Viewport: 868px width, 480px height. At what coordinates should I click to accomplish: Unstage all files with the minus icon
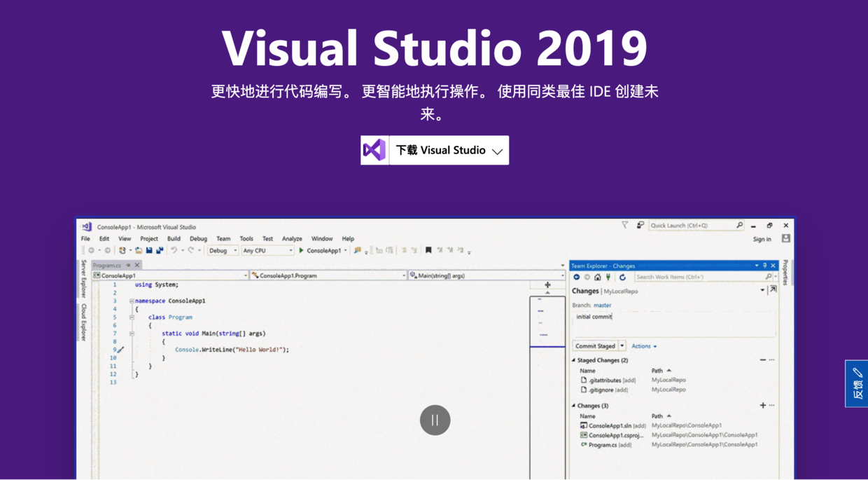click(x=762, y=359)
